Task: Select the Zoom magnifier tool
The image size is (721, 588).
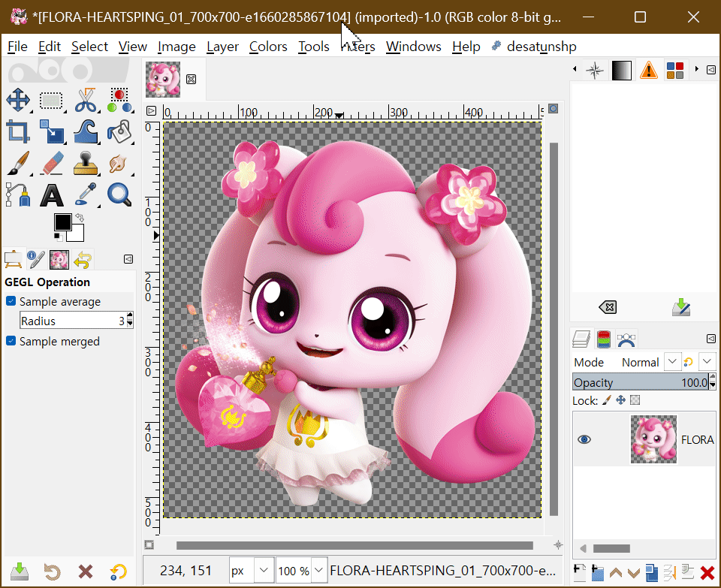Action: tap(119, 195)
